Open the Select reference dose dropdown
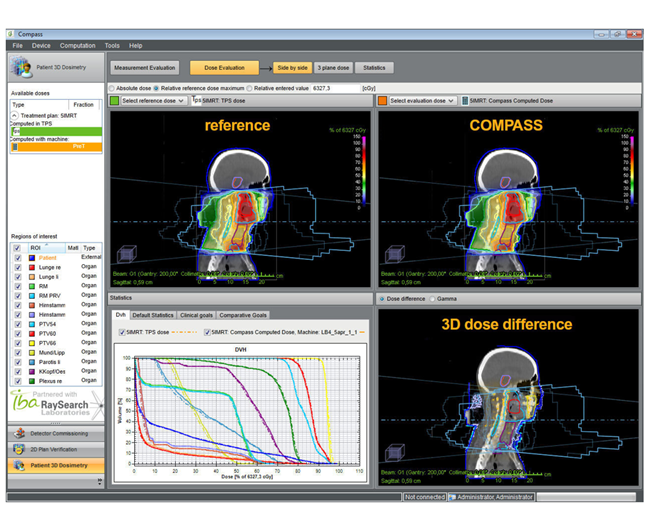Image resolution: width=650 pixels, height=530 pixels. pos(153,101)
